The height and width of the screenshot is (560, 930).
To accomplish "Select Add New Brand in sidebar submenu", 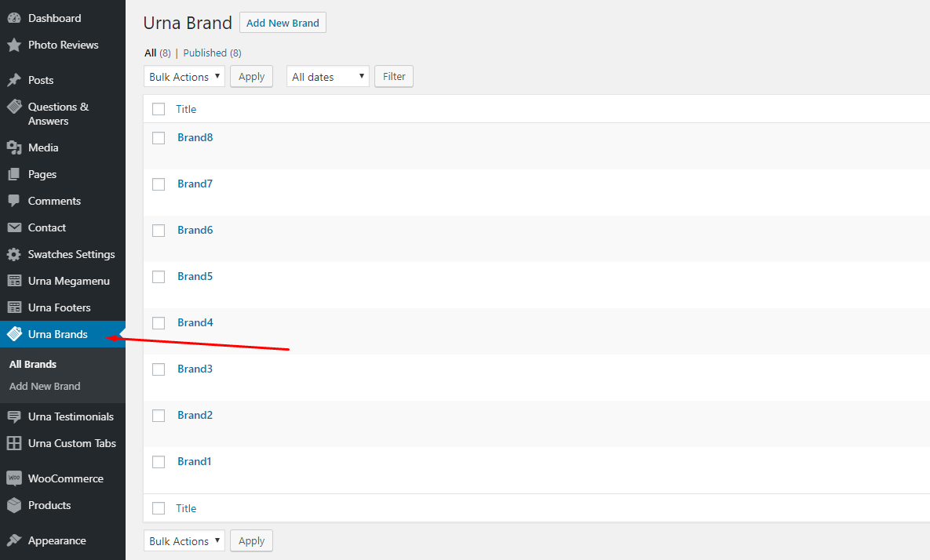I will [x=45, y=387].
